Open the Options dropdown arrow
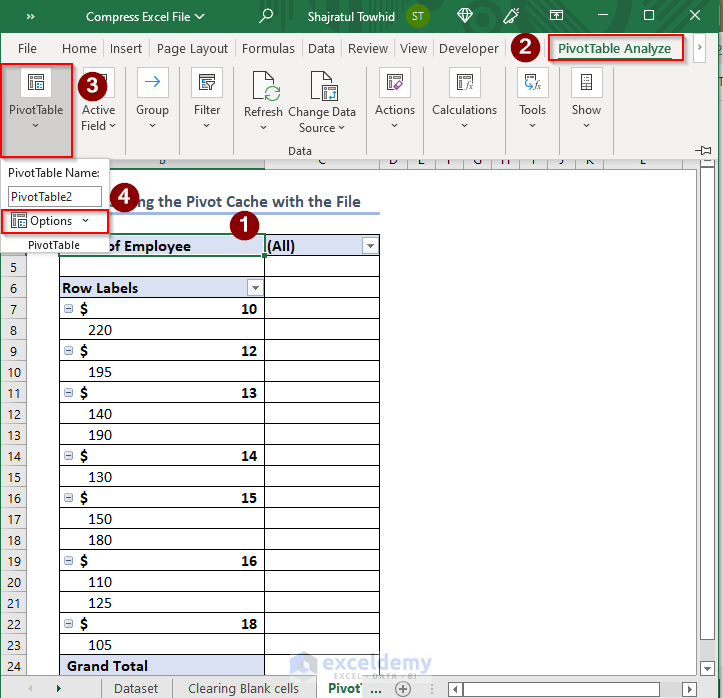The width and height of the screenshot is (723, 698). (x=86, y=221)
